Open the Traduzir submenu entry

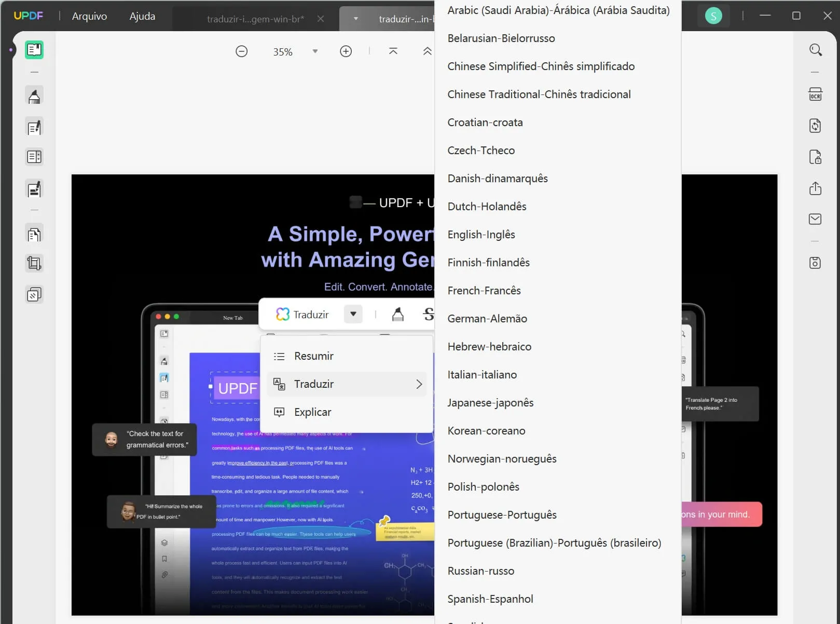click(347, 384)
